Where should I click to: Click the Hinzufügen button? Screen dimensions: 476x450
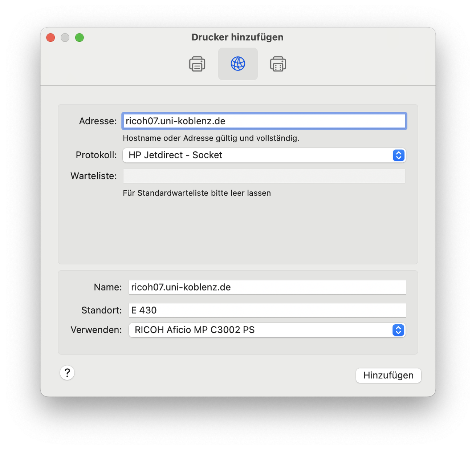click(388, 375)
